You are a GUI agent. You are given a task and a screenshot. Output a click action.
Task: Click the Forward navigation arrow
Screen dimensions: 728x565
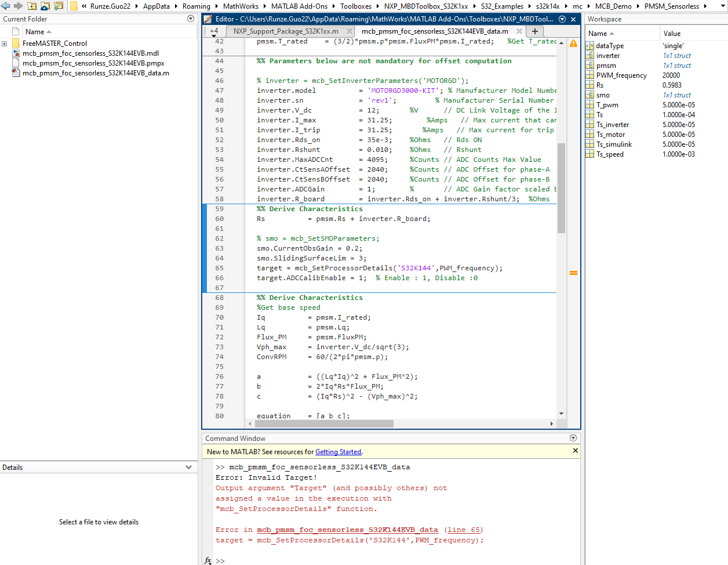18,6
